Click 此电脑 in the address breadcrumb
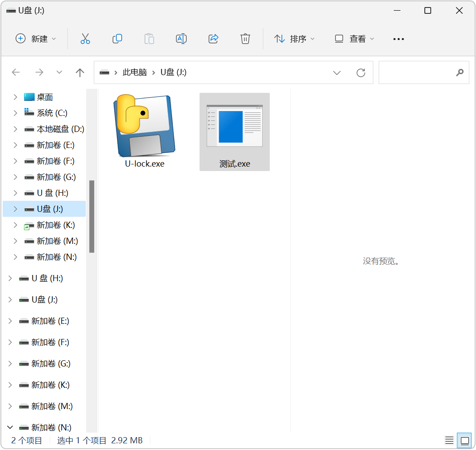Image resolution: width=476 pixels, height=450 pixels. (x=135, y=72)
